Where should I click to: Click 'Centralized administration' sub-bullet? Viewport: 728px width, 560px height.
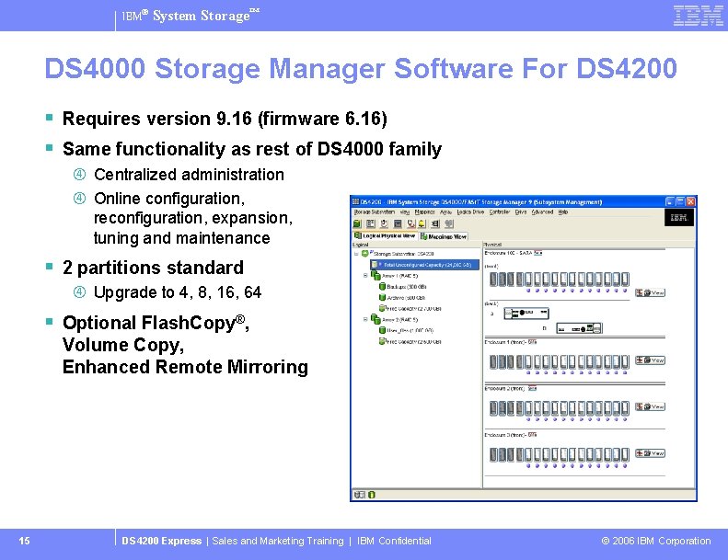(189, 175)
